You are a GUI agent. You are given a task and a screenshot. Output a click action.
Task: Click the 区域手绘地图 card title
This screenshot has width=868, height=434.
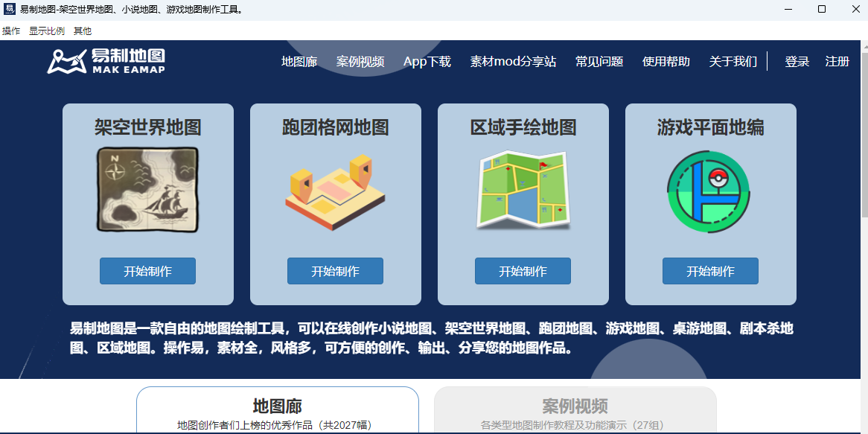coord(523,128)
